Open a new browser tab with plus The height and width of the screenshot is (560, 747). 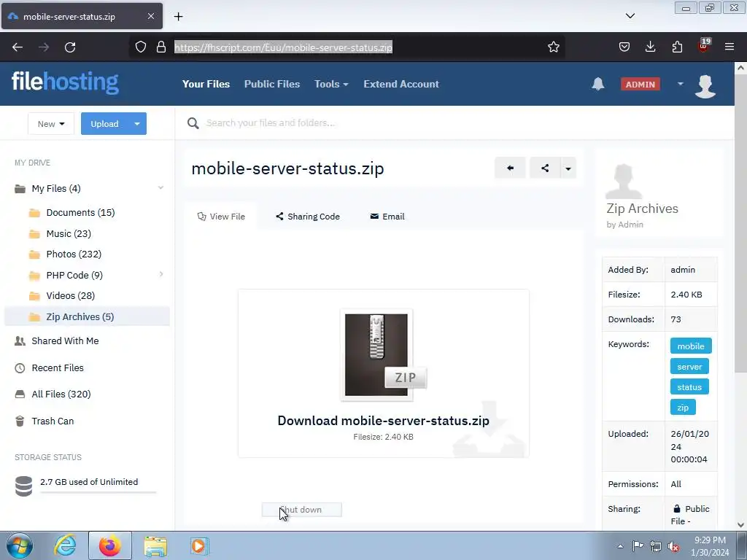(178, 17)
